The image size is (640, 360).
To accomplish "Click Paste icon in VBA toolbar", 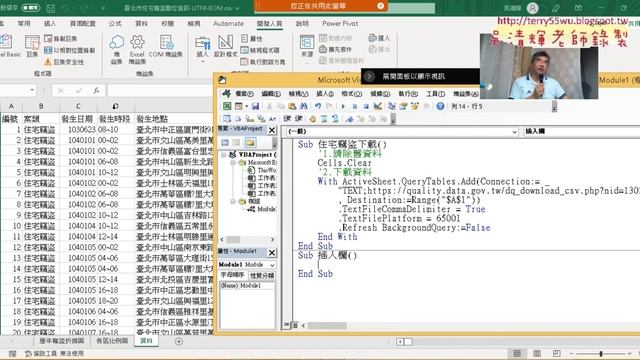I will pos(292,106).
